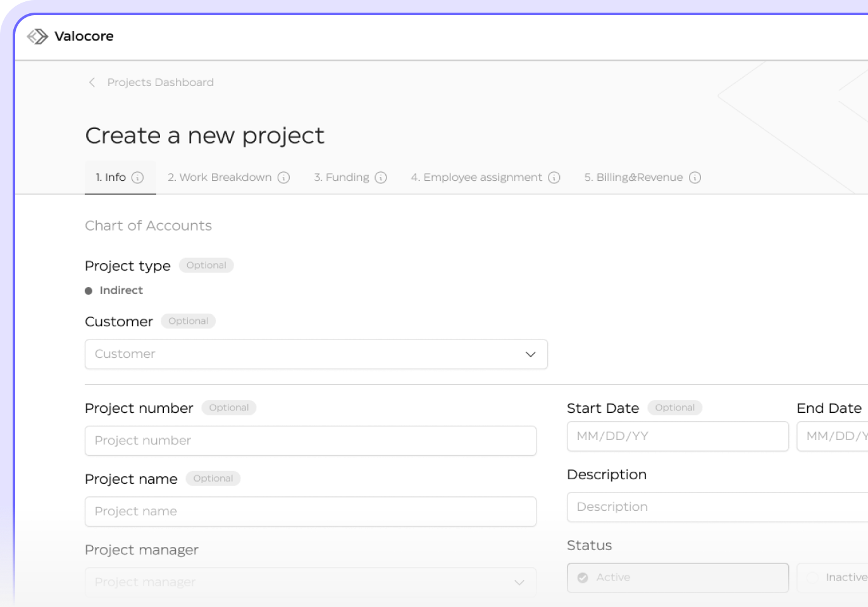This screenshot has width=868, height=607.
Task: Open the Customer dropdown
Action: (316, 354)
